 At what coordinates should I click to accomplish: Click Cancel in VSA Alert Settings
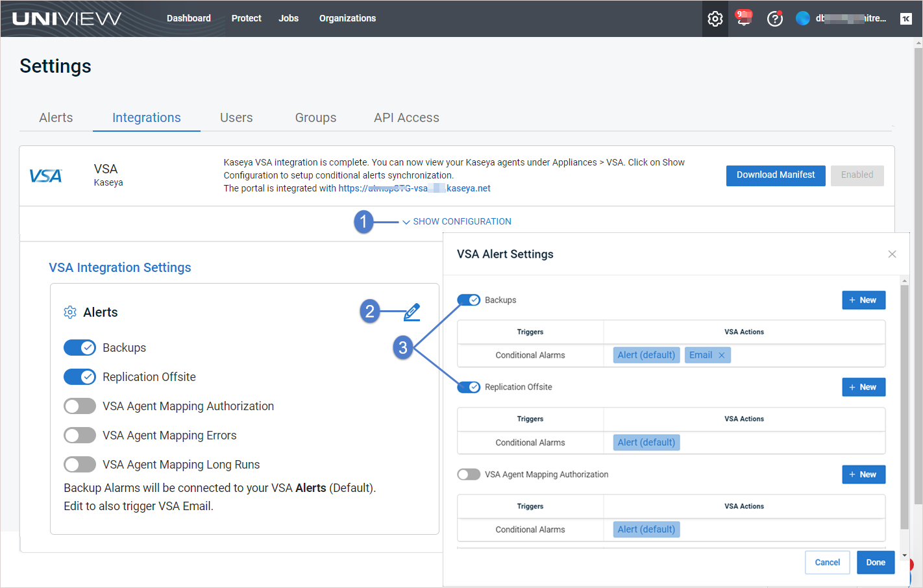[x=828, y=563]
